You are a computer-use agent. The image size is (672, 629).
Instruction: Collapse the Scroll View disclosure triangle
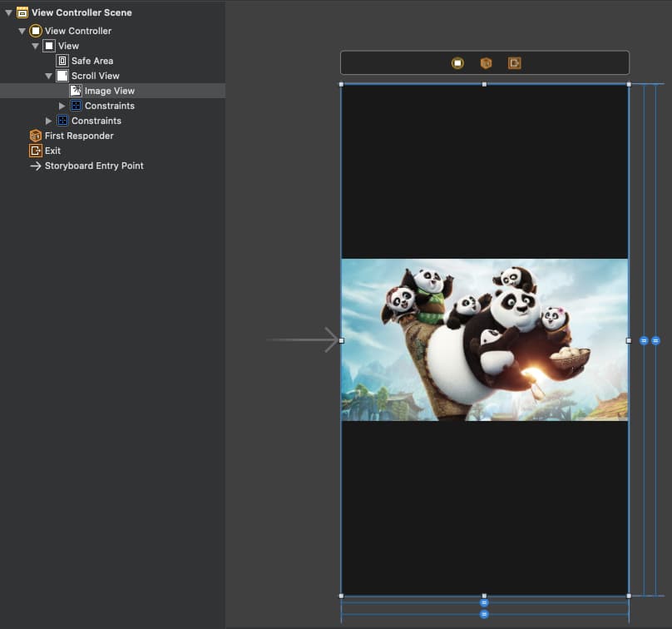[x=48, y=76]
